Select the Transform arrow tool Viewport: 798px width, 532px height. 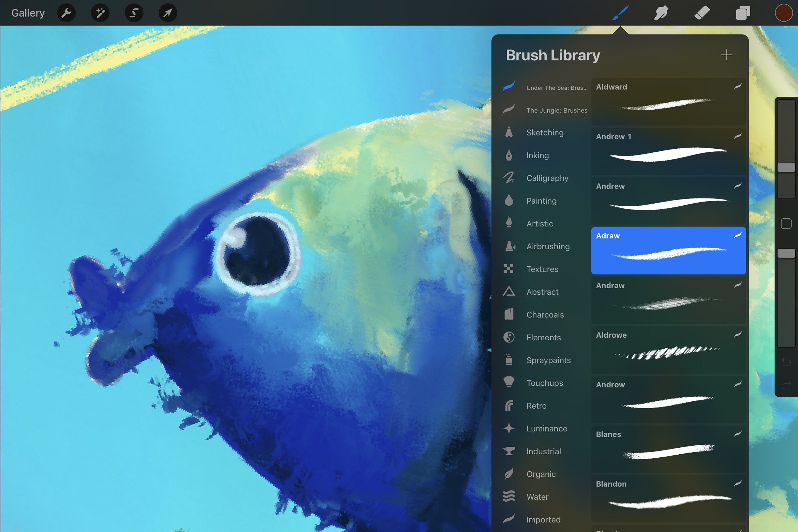pyautogui.click(x=167, y=13)
